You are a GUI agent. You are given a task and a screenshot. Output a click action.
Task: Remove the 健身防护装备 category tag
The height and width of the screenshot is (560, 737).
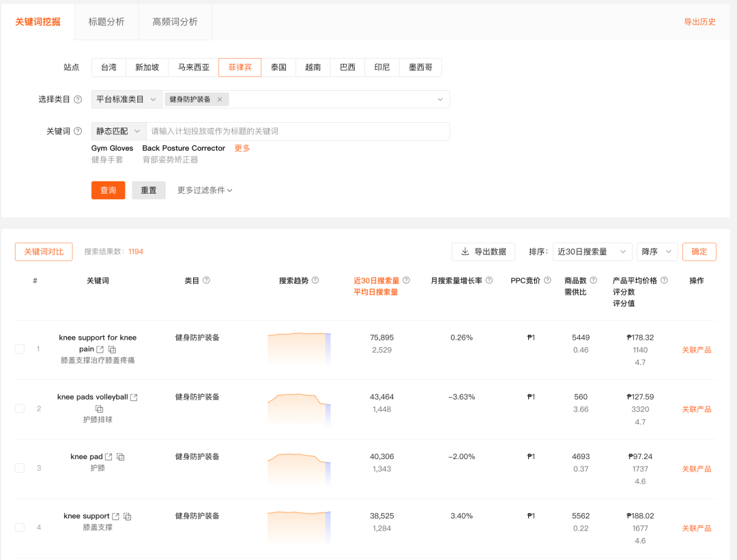pos(220,99)
